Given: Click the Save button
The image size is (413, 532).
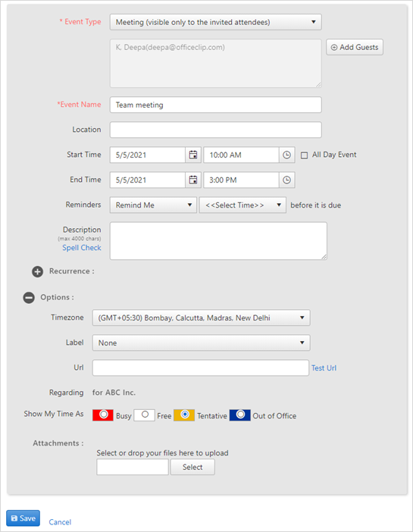Looking at the screenshot, I should coord(23,518).
